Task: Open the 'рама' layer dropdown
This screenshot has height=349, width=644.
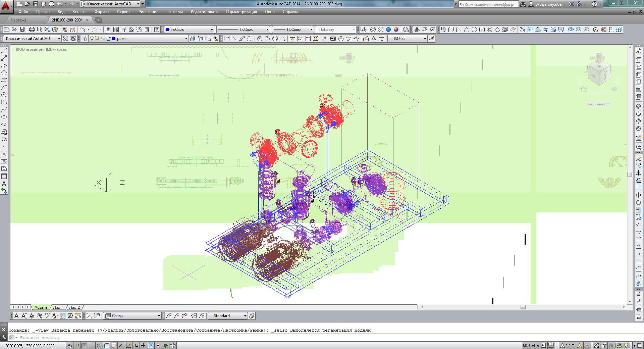Action: click(x=139, y=39)
